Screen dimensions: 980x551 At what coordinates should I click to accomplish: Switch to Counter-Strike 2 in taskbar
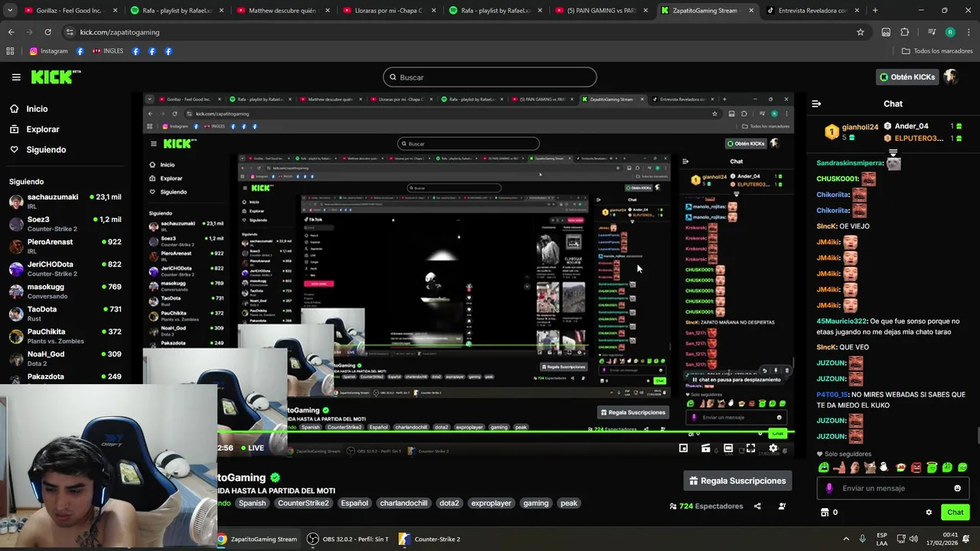429,539
